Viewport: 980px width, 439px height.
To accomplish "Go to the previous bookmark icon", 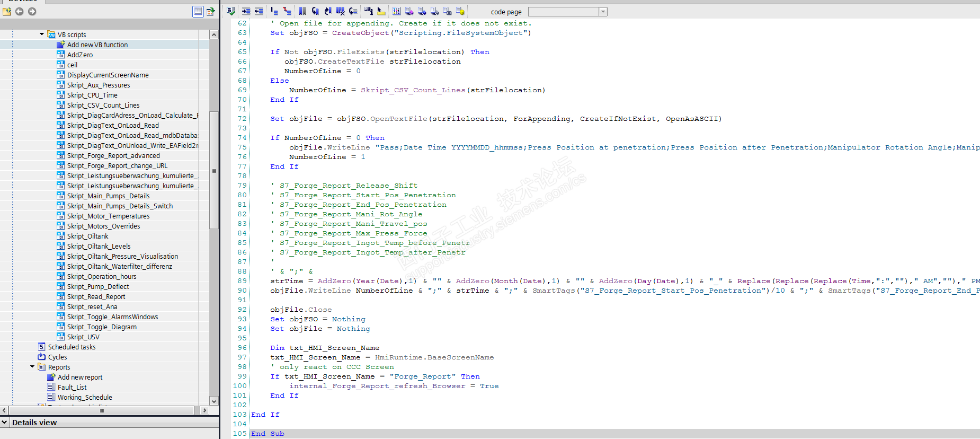I will pyautogui.click(x=315, y=11).
